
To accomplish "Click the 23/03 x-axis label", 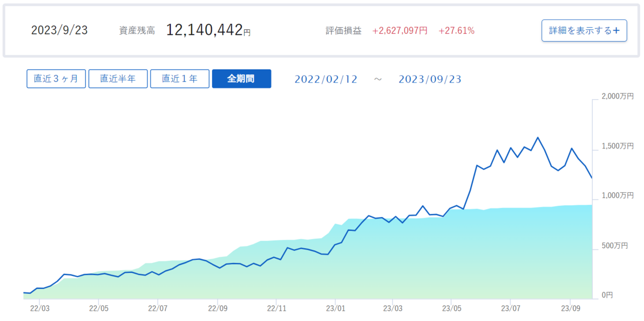I will coord(392,309).
